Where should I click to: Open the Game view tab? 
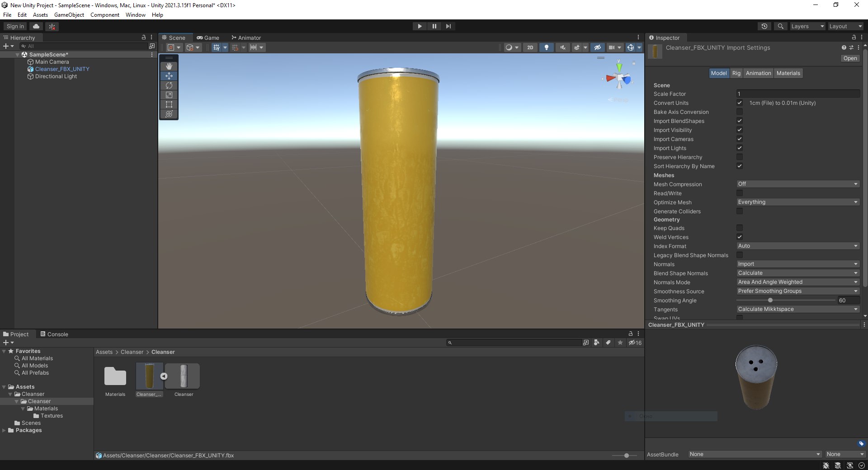click(x=208, y=38)
